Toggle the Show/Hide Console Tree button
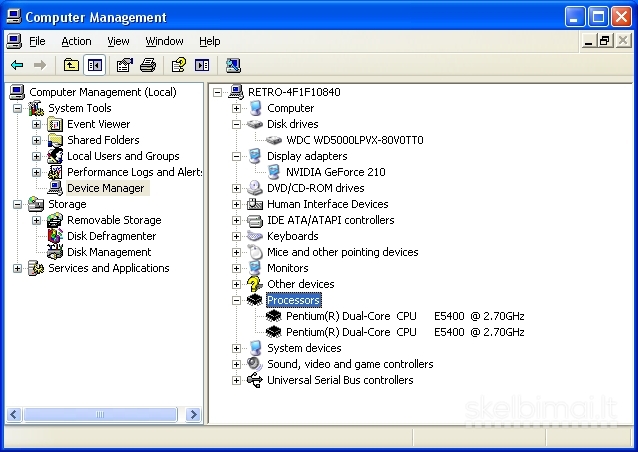The height and width of the screenshot is (452, 638). click(94, 65)
